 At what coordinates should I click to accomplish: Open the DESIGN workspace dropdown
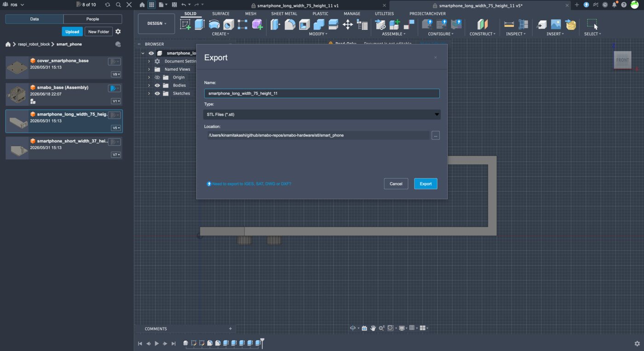coord(156,23)
